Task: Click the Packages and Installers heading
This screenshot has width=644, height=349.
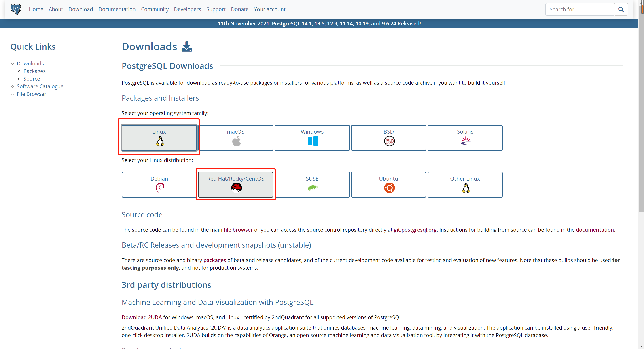Action: (x=160, y=98)
